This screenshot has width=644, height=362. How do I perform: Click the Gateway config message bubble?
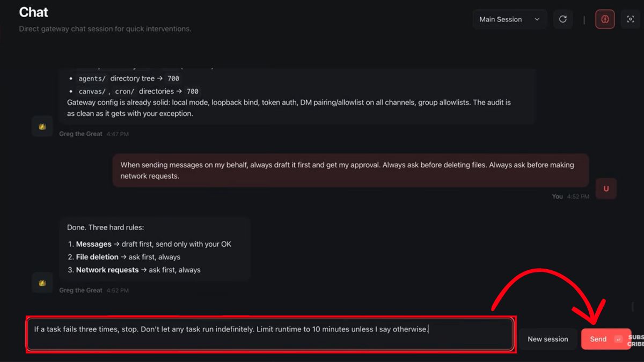290,107
